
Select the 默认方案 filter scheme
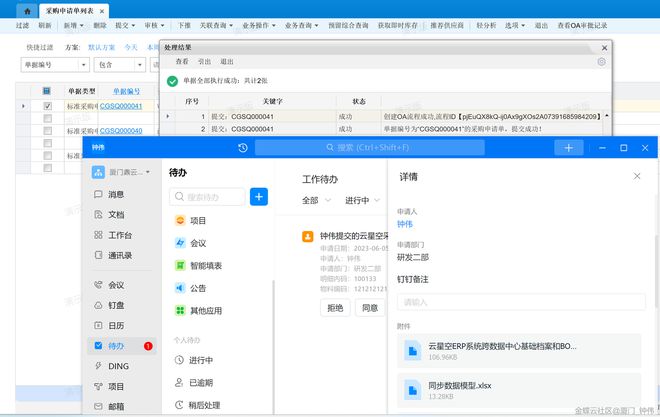(101, 47)
